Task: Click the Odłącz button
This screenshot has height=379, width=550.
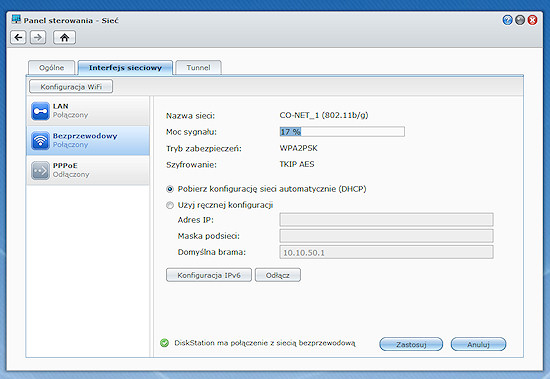Action: pyautogui.click(x=278, y=275)
